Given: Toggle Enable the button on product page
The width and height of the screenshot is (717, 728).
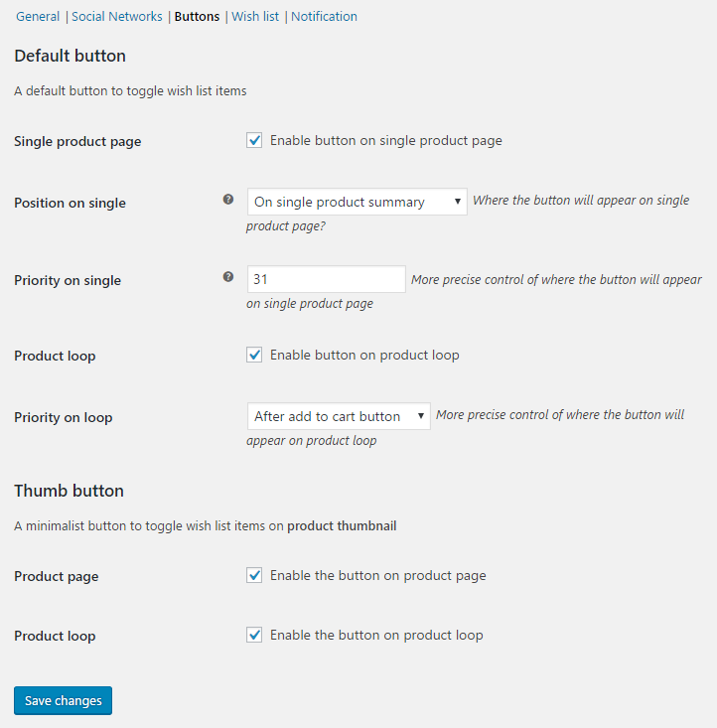Looking at the screenshot, I should pyautogui.click(x=254, y=576).
